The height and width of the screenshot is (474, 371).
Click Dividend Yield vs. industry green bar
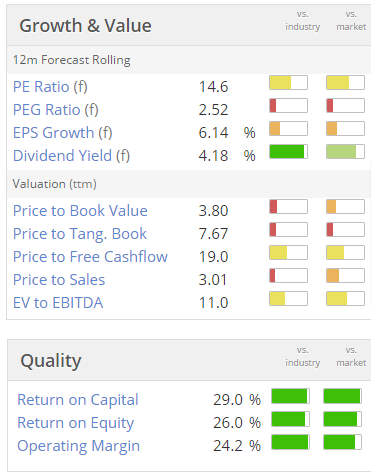click(288, 152)
